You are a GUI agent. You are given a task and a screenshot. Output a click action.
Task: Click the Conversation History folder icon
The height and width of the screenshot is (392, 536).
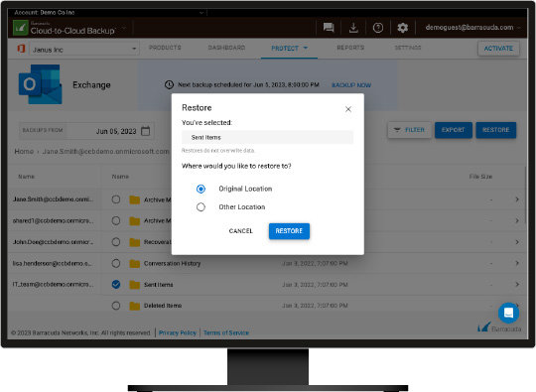[x=135, y=264]
